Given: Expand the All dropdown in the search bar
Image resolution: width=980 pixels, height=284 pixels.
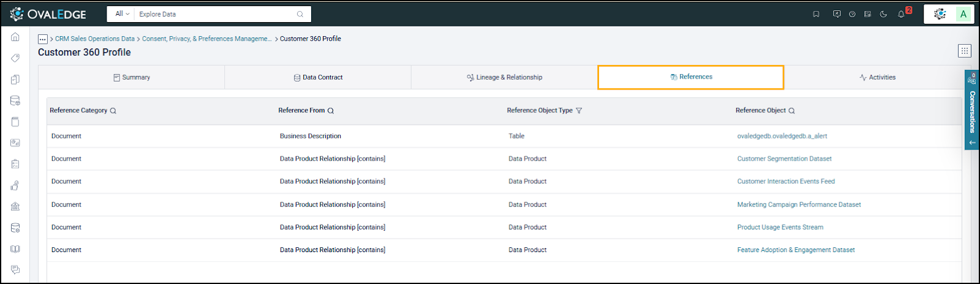Looking at the screenshot, I should [x=122, y=13].
